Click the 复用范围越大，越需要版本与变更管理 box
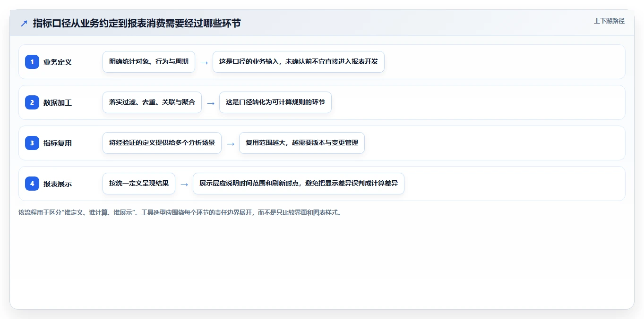This screenshot has height=319, width=644. tap(302, 143)
